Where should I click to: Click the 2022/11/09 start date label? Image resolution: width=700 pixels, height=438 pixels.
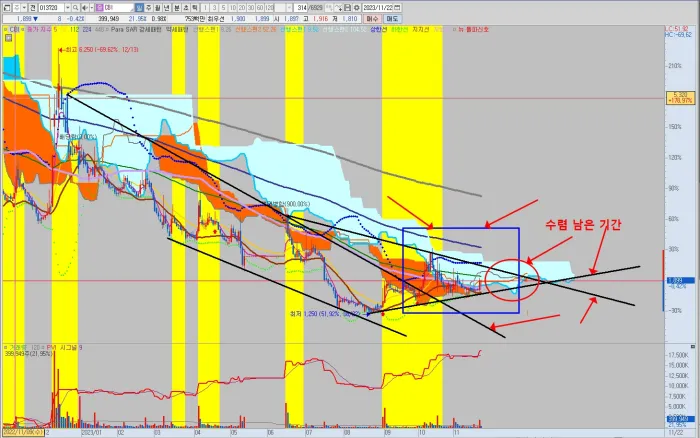point(23,433)
